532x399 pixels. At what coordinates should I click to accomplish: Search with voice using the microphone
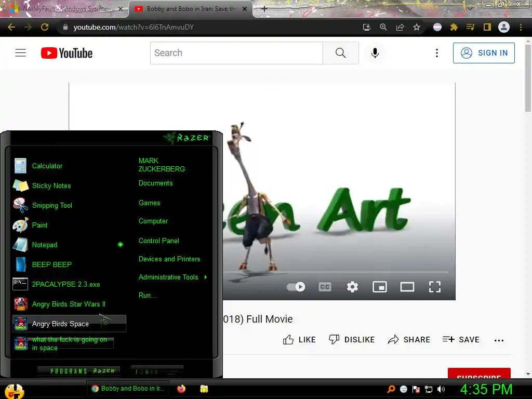tap(375, 53)
